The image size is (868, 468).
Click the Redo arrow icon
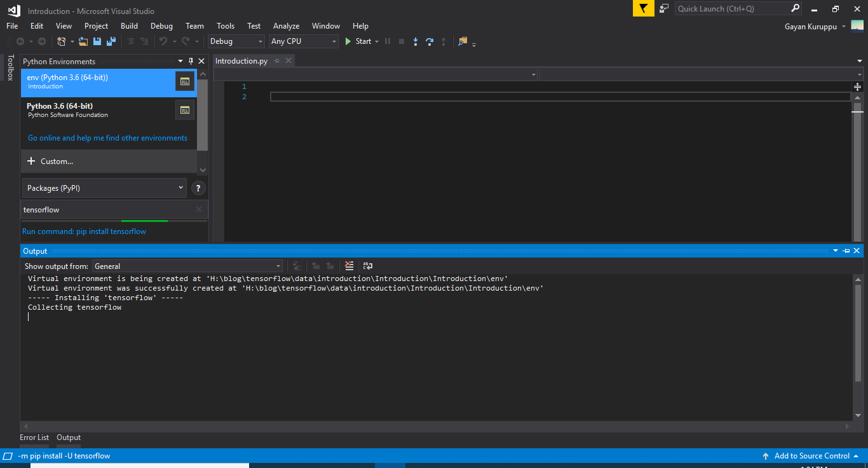coord(186,41)
